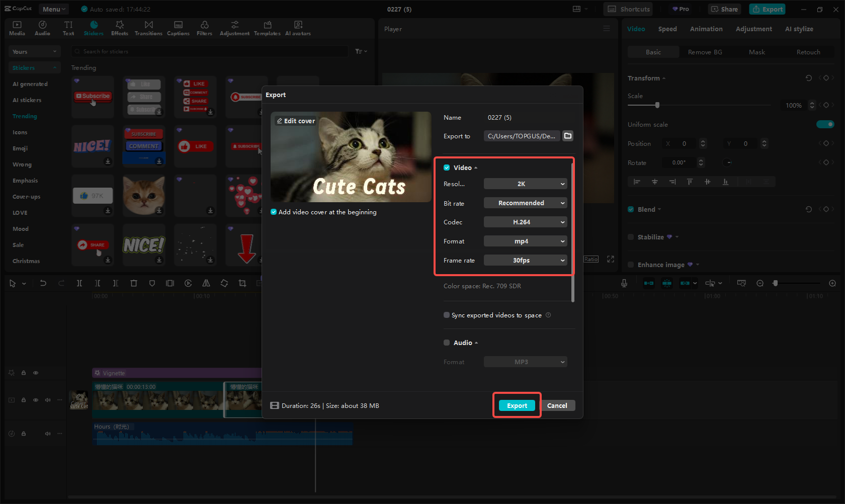Toggle off Uniform scale
This screenshot has height=504, width=845.
[x=825, y=124]
